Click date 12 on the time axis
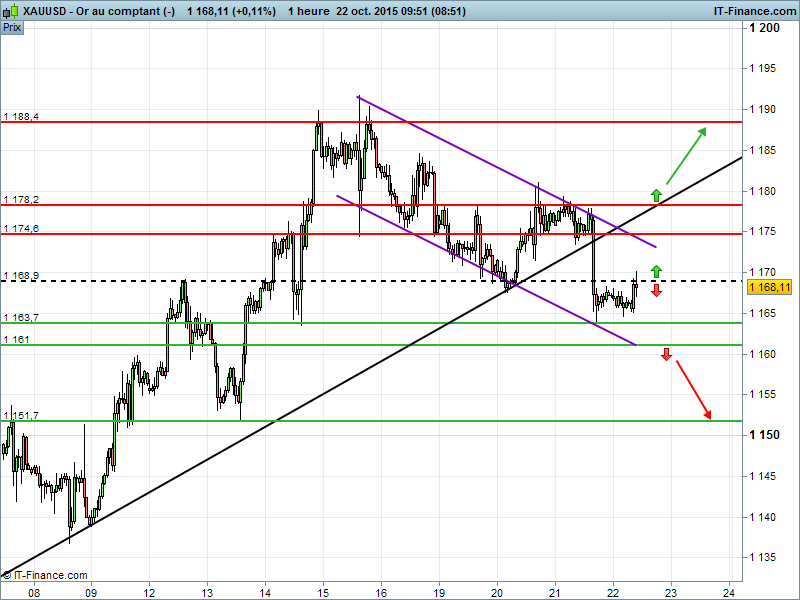The height and width of the screenshot is (600, 800). [149, 593]
